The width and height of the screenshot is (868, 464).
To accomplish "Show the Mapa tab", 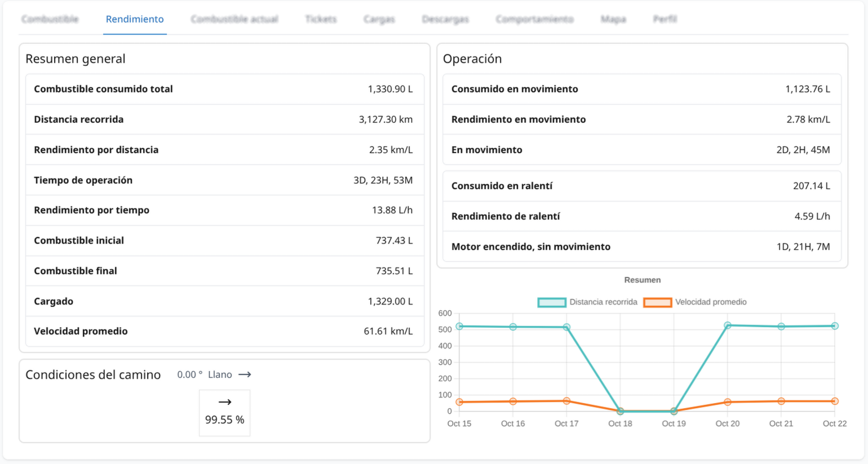I will pos(613,19).
